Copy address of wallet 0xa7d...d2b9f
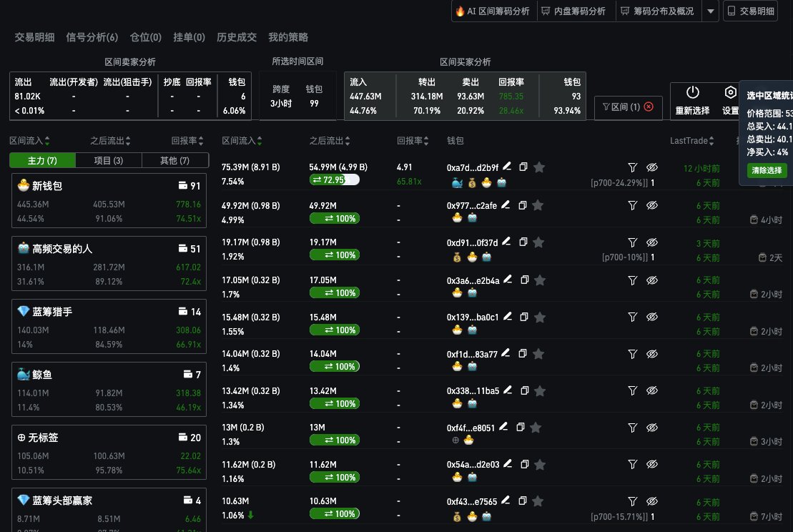 523,167
